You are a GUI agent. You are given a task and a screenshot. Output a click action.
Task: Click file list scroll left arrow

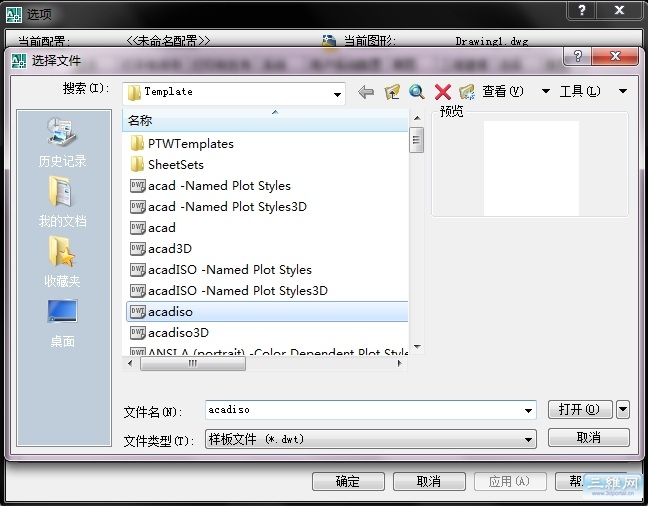click(130, 363)
